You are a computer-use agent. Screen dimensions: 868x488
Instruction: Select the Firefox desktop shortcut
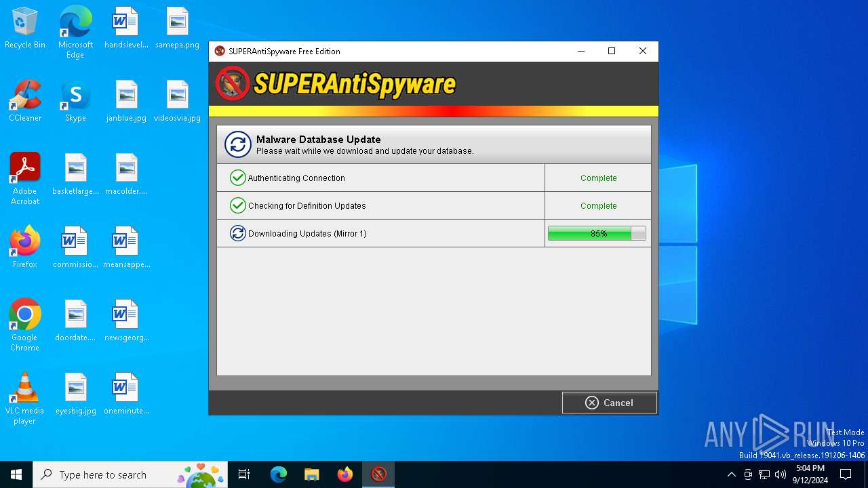(25, 247)
